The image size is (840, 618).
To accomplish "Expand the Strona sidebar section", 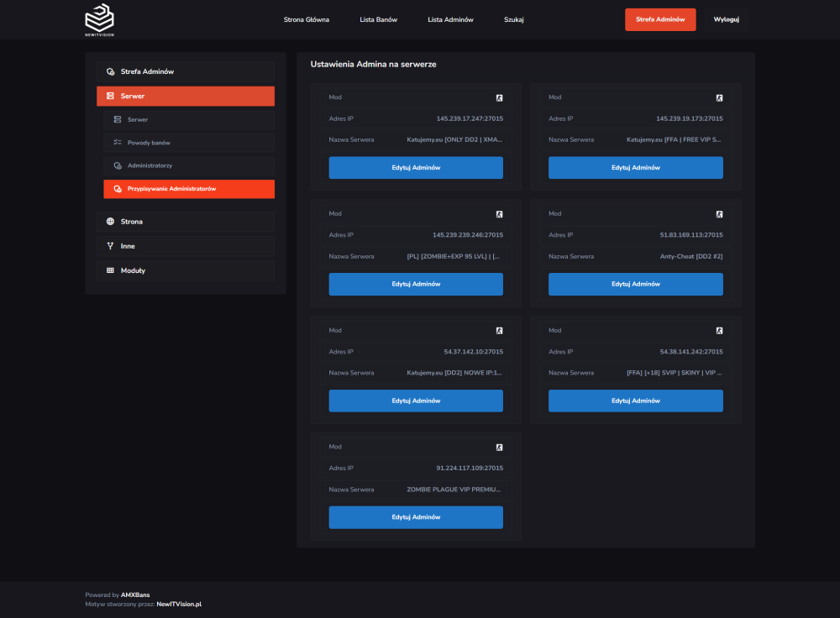I will tap(186, 222).
